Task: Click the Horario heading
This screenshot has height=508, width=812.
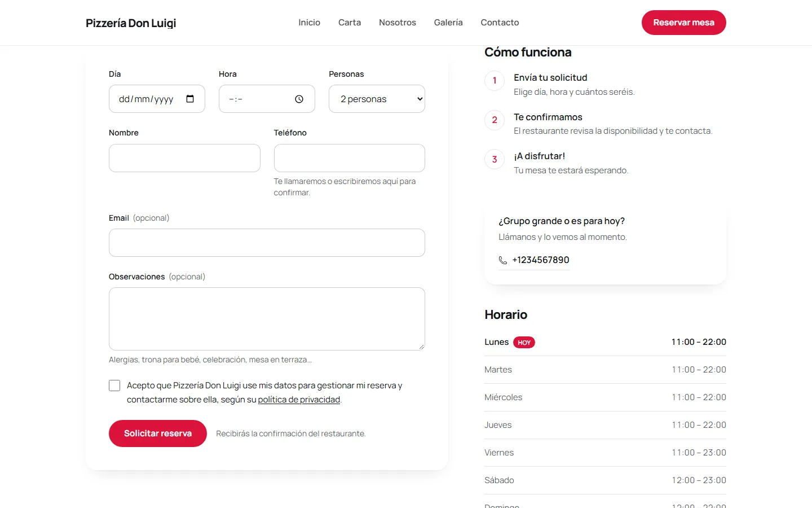Action: (x=506, y=315)
